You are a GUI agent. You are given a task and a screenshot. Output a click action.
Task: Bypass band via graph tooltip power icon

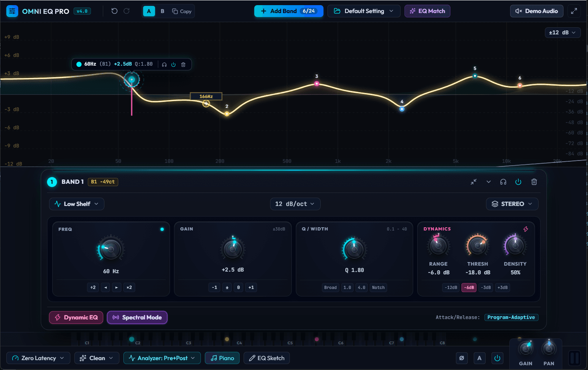pos(174,64)
